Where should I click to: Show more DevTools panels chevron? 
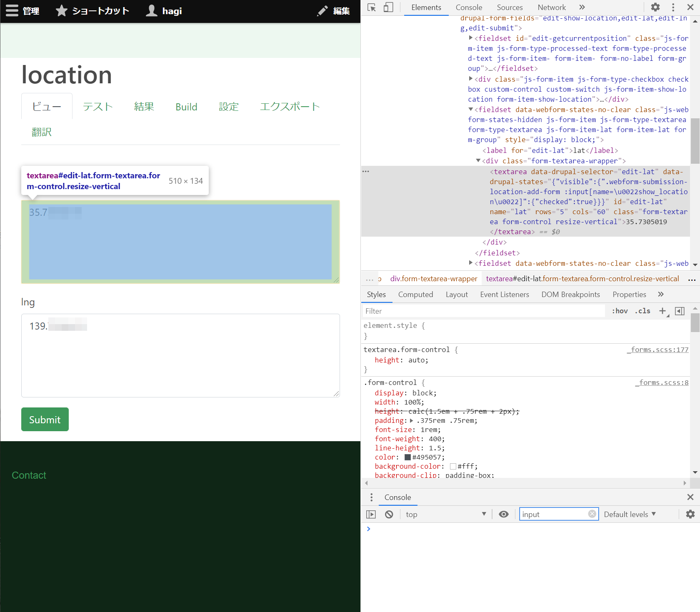pos(582,7)
